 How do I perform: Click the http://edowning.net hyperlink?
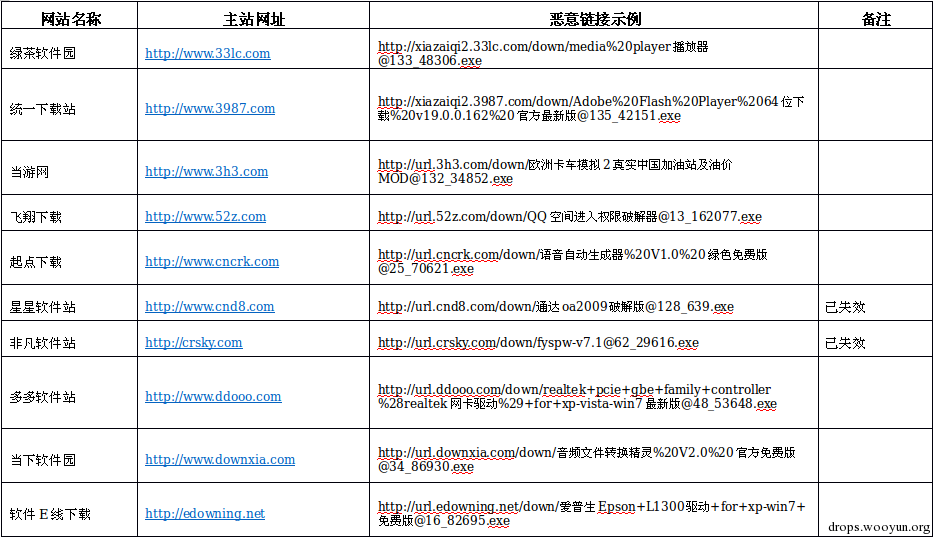[205, 513]
